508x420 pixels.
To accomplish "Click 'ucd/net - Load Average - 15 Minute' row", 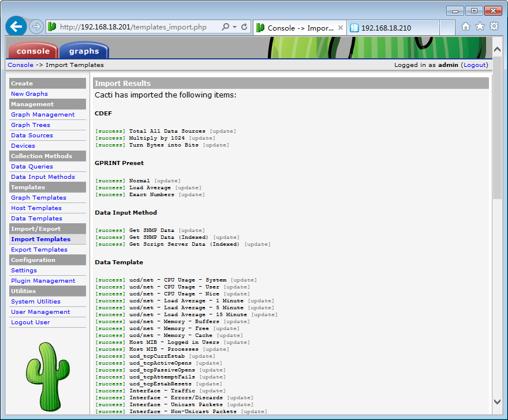I will [186, 314].
